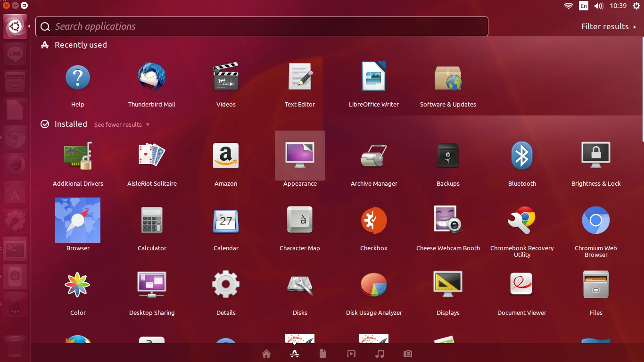Open the Checkbox app

pyautogui.click(x=374, y=220)
